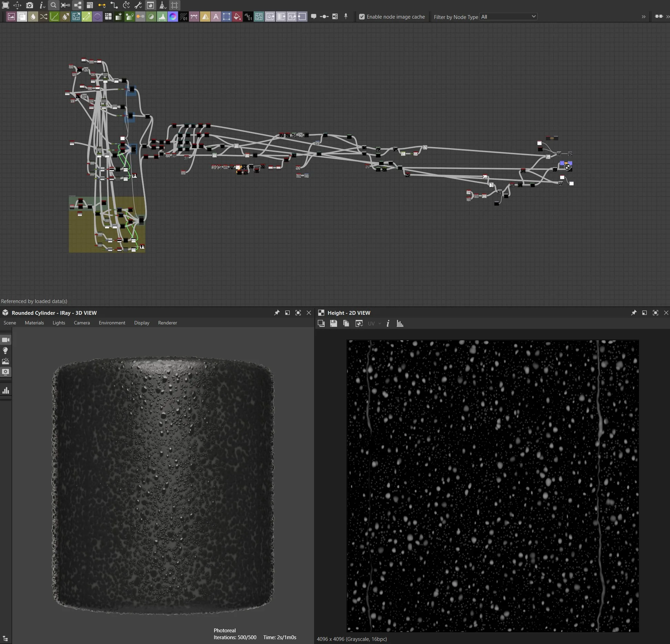This screenshot has width=670, height=644.
Task: Add a Pixel Processor node
Action: click(x=184, y=17)
